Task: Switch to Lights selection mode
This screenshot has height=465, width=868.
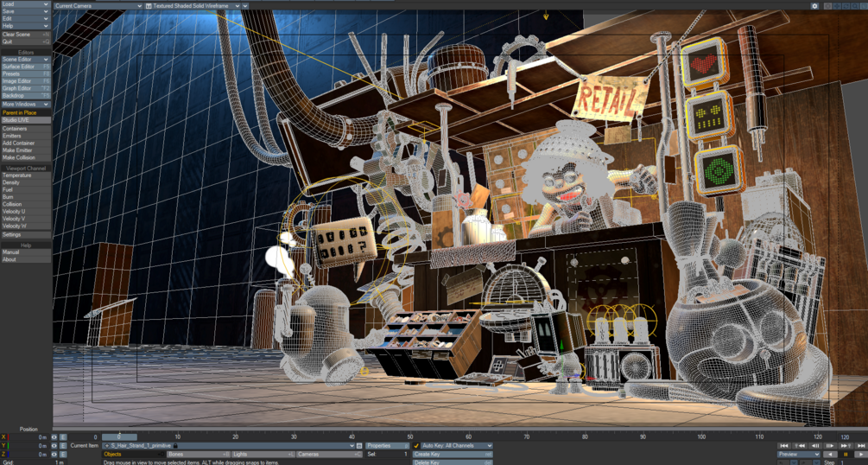Action: pyautogui.click(x=263, y=455)
